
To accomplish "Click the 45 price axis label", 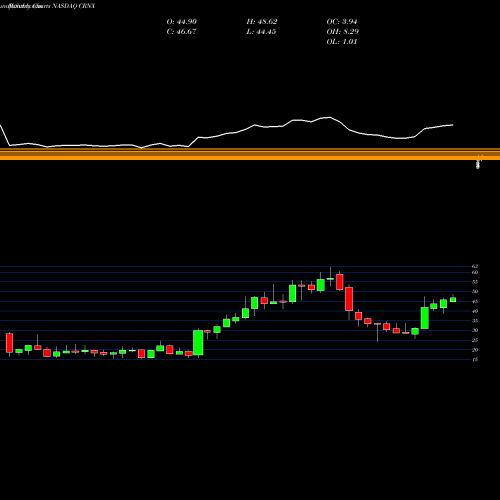I will coord(475,301).
